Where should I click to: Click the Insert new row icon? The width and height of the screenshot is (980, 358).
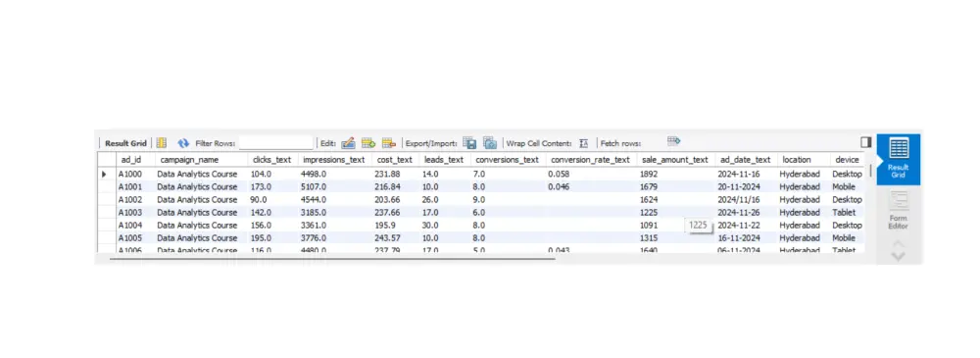368,142
